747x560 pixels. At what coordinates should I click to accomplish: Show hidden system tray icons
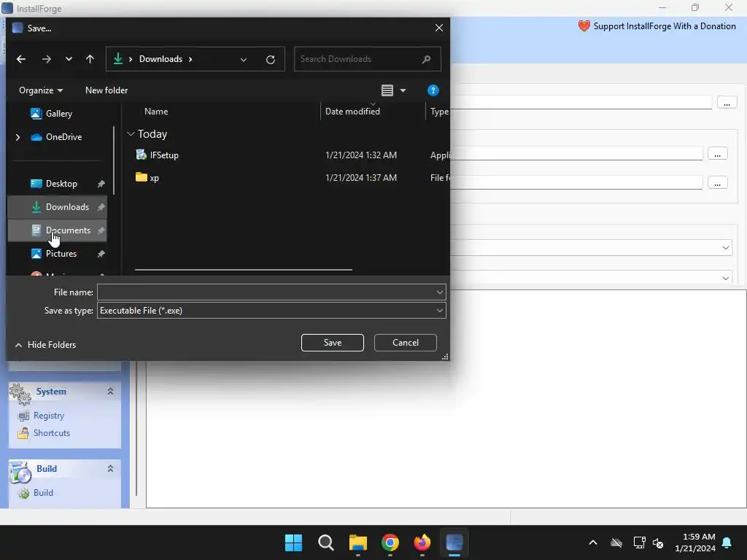(593, 542)
